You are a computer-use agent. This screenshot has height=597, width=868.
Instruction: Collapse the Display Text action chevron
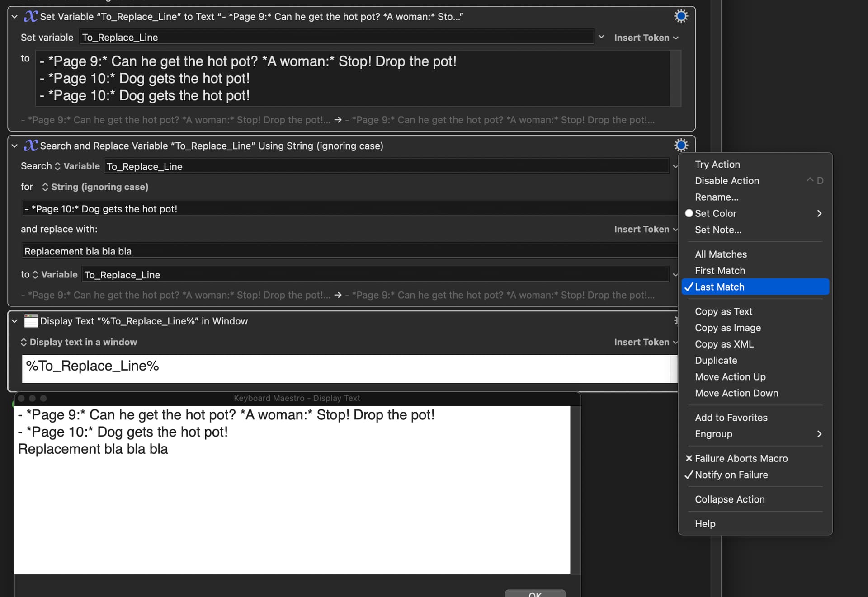click(x=14, y=321)
